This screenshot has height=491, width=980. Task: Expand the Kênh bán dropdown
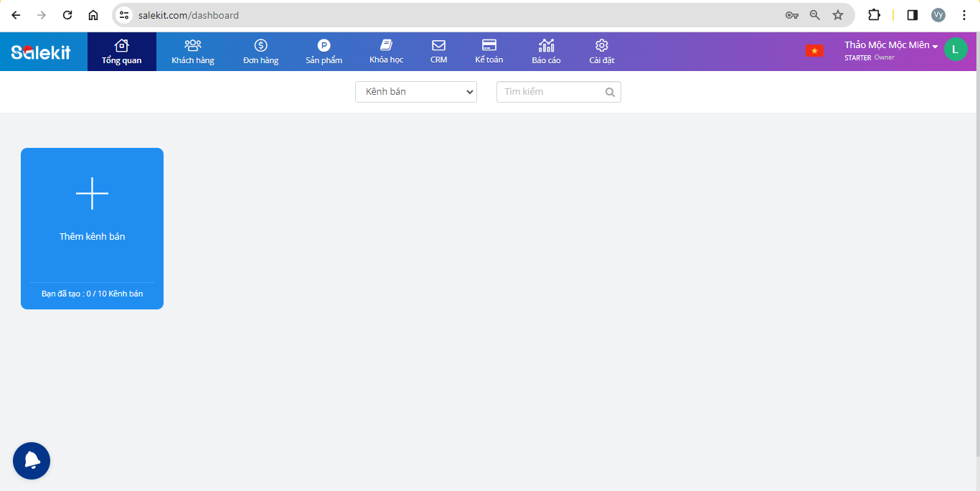click(x=416, y=92)
